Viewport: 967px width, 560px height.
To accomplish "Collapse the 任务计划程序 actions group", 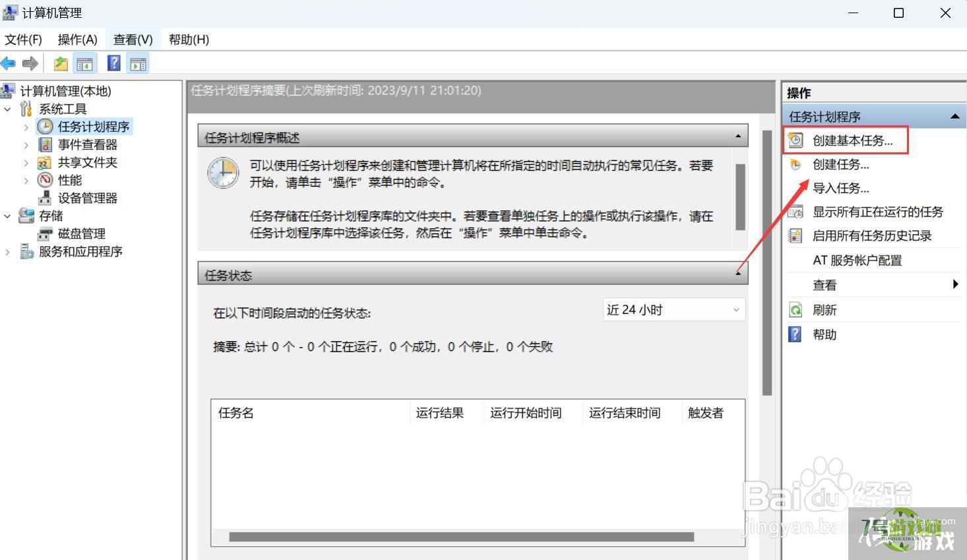I will (x=954, y=117).
